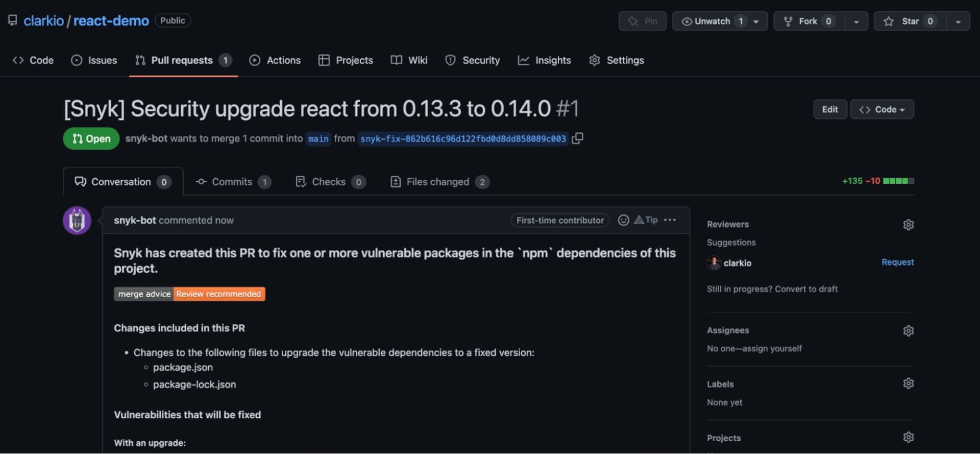Switch to the Commits tab
The image size is (980, 454).
(x=233, y=182)
